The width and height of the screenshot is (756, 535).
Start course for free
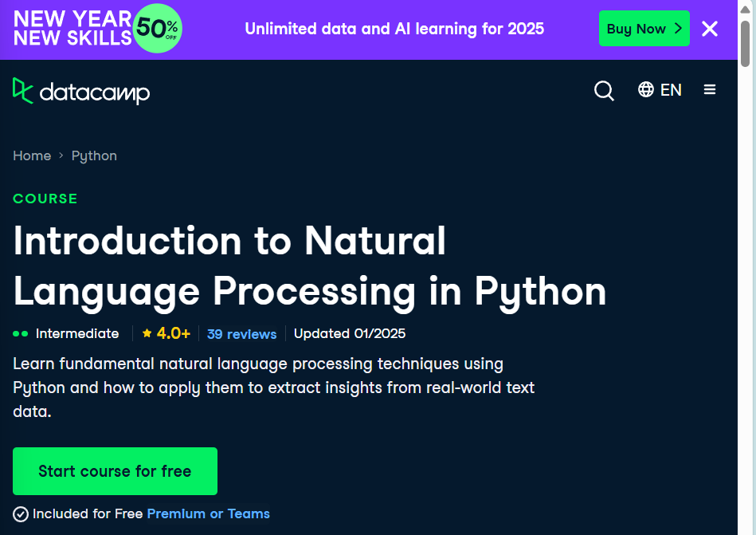[115, 471]
